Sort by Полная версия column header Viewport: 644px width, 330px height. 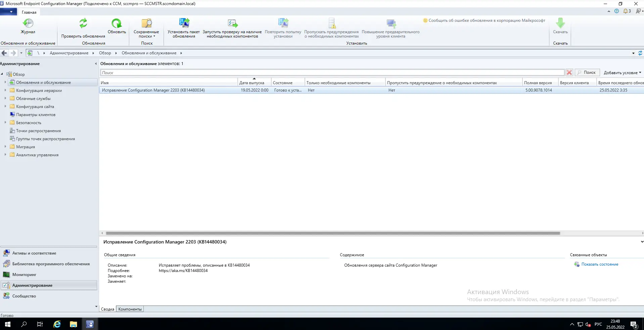[x=540, y=82]
